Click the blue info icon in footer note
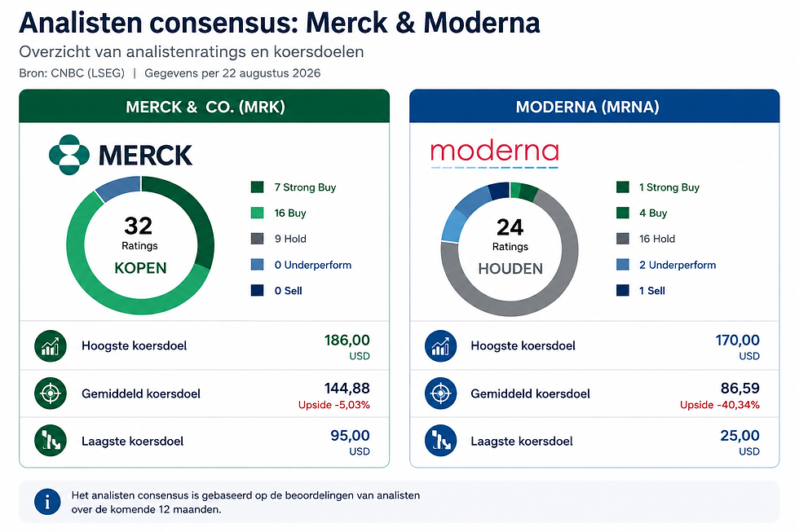This screenshot has width=799, height=532. tap(47, 502)
